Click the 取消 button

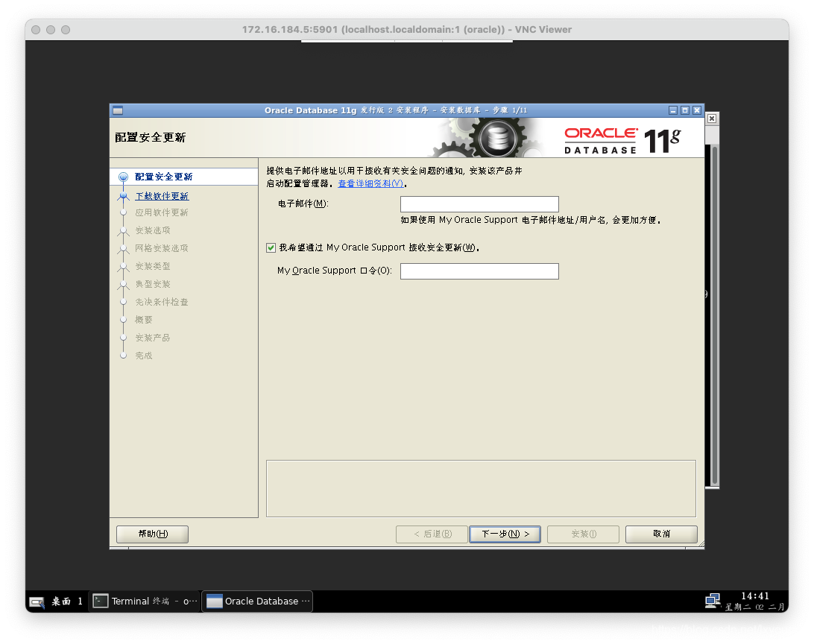pos(661,534)
